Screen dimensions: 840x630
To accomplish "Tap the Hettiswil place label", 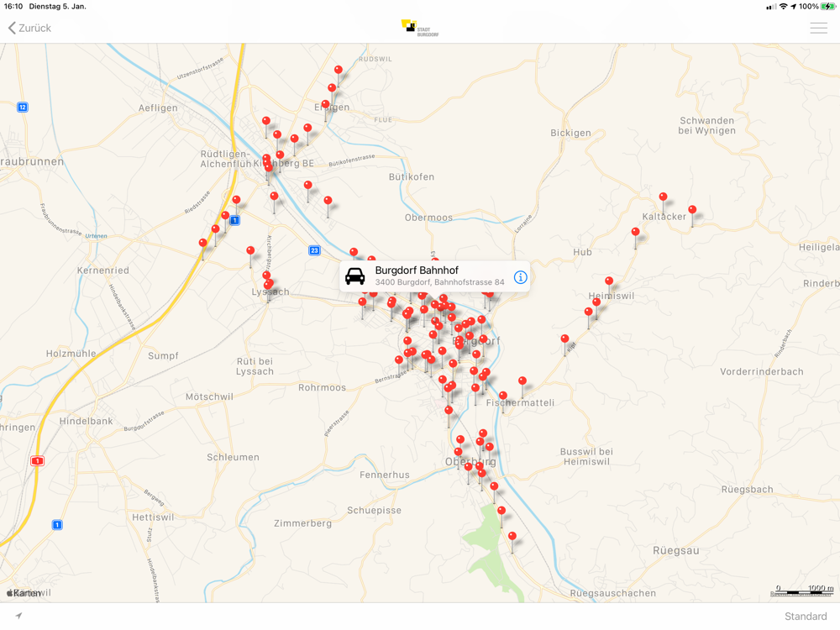I will pos(153,517).
